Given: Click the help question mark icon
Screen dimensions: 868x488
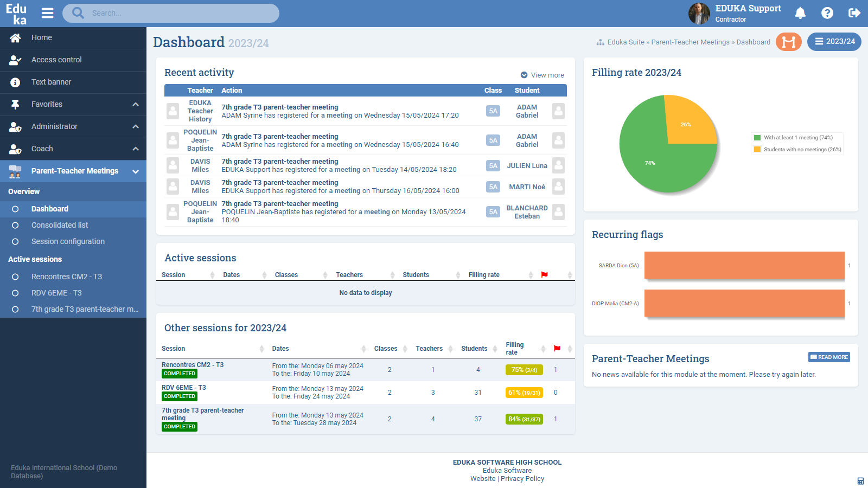Looking at the screenshot, I should (x=827, y=13).
